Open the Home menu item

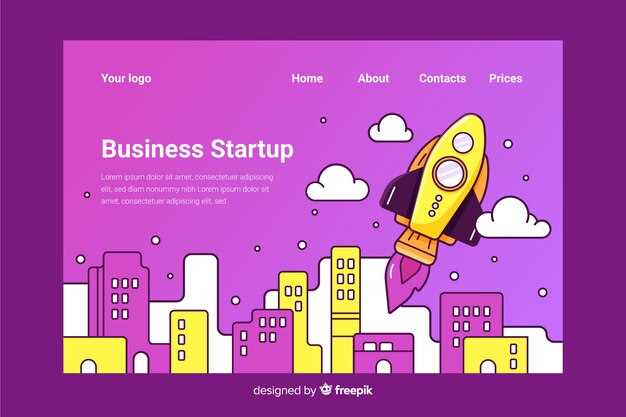click(x=307, y=78)
